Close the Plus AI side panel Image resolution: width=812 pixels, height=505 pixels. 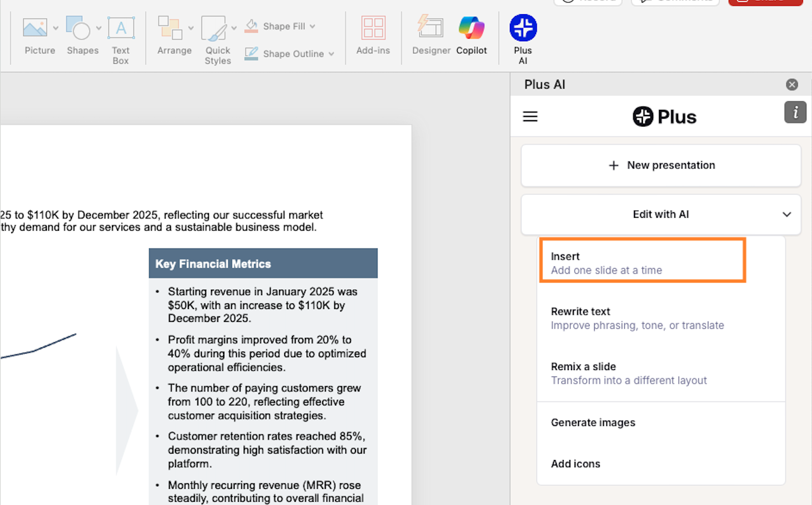coord(792,85)
